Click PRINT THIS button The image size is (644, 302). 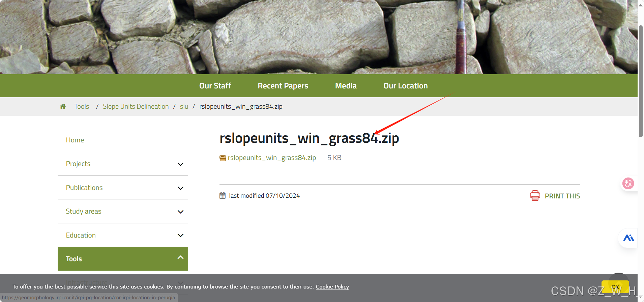pos(562,196)
